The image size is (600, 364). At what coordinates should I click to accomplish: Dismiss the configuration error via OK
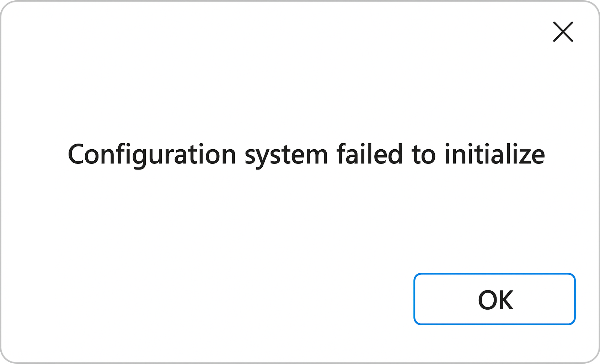494,299
